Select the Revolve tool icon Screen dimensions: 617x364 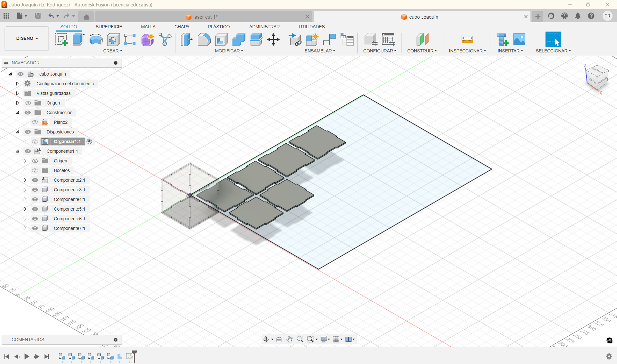coord(96,40)
